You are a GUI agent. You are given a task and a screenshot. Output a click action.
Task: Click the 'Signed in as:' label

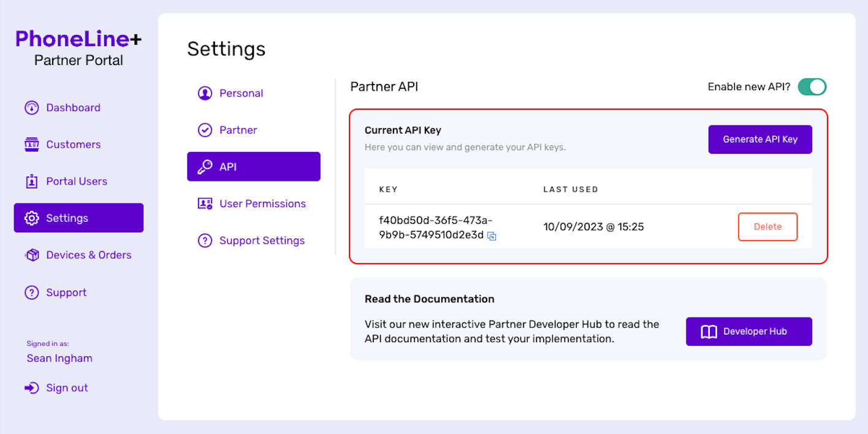[x=48, y=344]
